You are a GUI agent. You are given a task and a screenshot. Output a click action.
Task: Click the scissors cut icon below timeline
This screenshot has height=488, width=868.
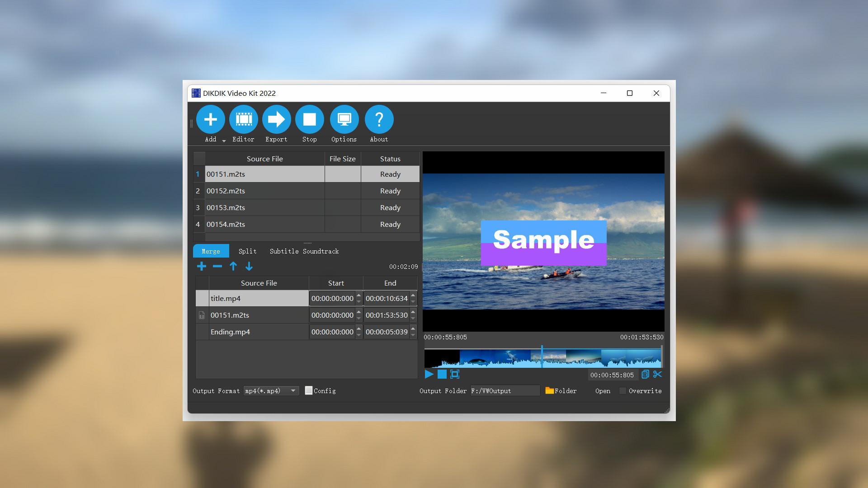(x=658, y=375)
